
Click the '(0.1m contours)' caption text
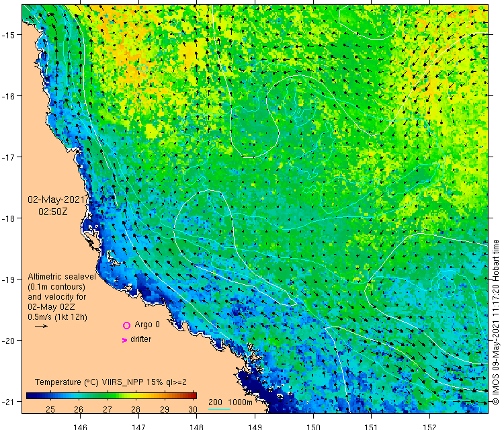tap(56, 287)
